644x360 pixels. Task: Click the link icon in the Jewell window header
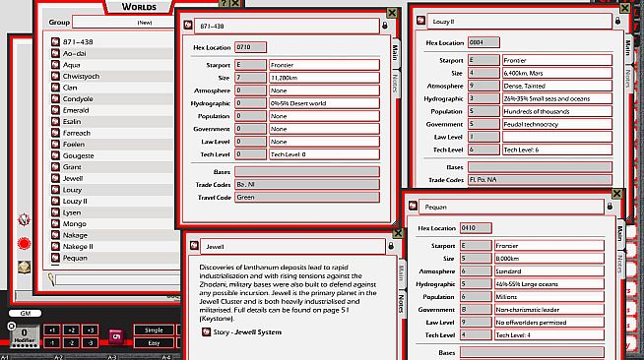pyautogui.click(x=194, y=246)
